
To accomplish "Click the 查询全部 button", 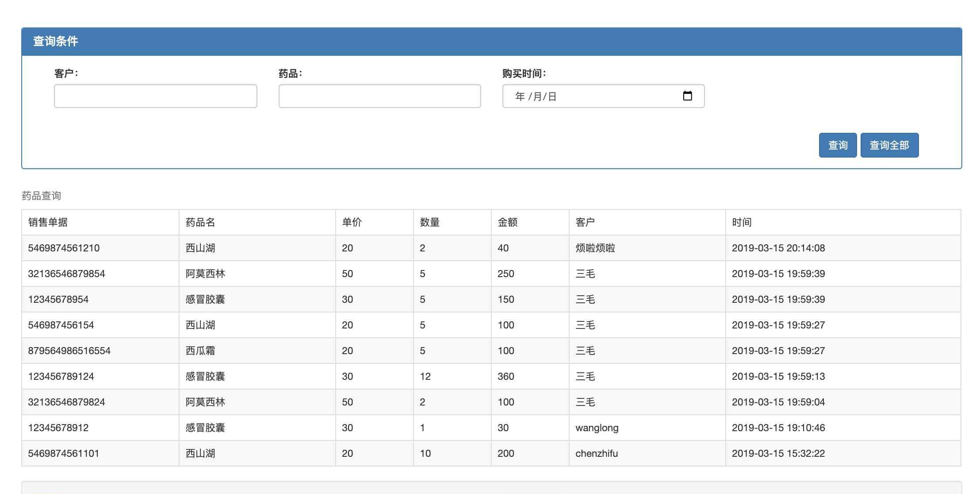I will pos(889,145).
